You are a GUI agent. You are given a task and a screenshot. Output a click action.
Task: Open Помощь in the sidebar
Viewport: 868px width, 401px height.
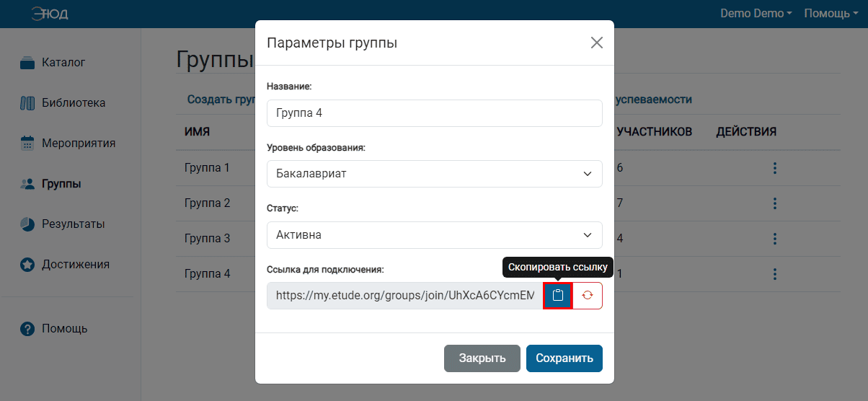(65, 329)
